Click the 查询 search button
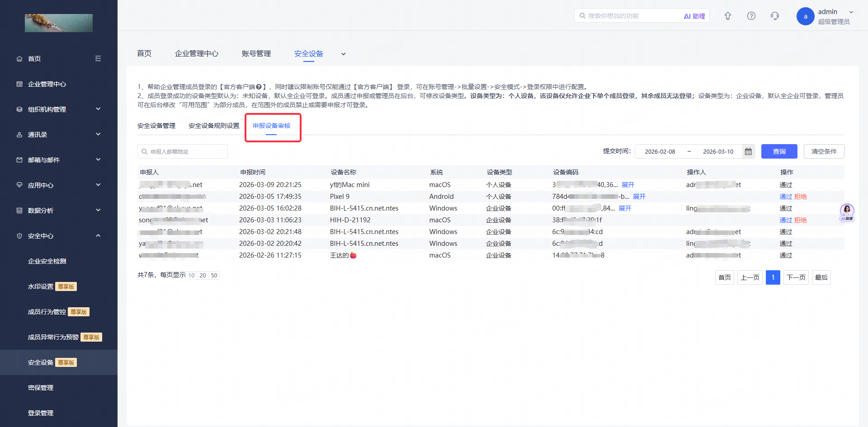 [x=779, y=151]
